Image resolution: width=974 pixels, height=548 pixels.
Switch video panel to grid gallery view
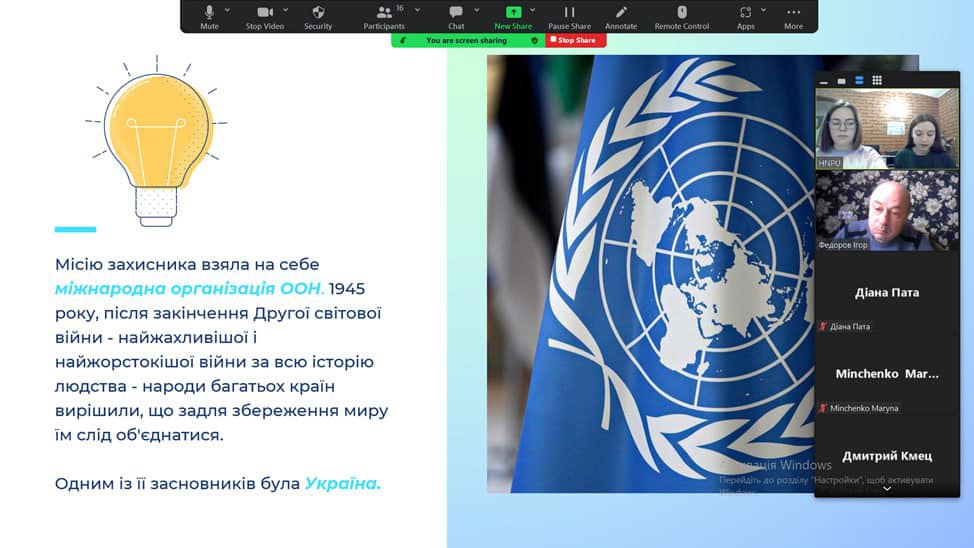pyautogui.click(x=877, y=81)
